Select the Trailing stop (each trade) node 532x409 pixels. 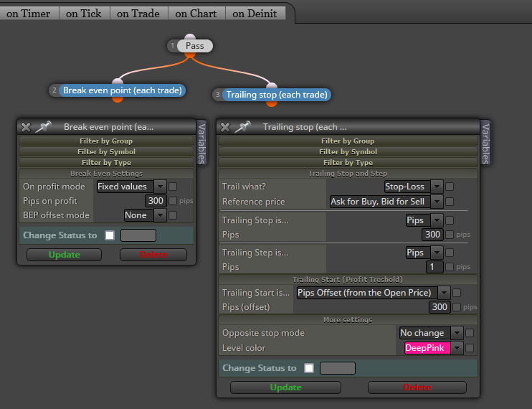[x=277, y=95]
